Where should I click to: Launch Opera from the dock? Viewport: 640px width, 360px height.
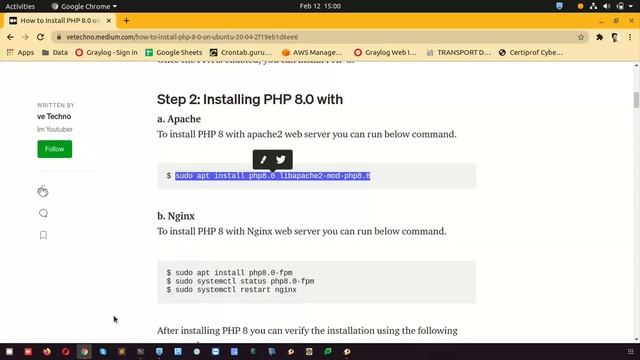pyautogui.click(x=66, y=351)
